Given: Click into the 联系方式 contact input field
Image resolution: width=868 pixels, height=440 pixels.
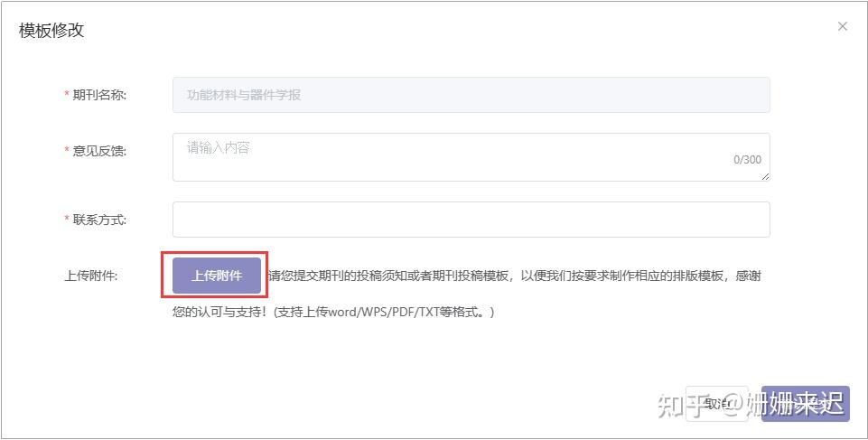Looking at the screenshot, I should pos(471,220).
